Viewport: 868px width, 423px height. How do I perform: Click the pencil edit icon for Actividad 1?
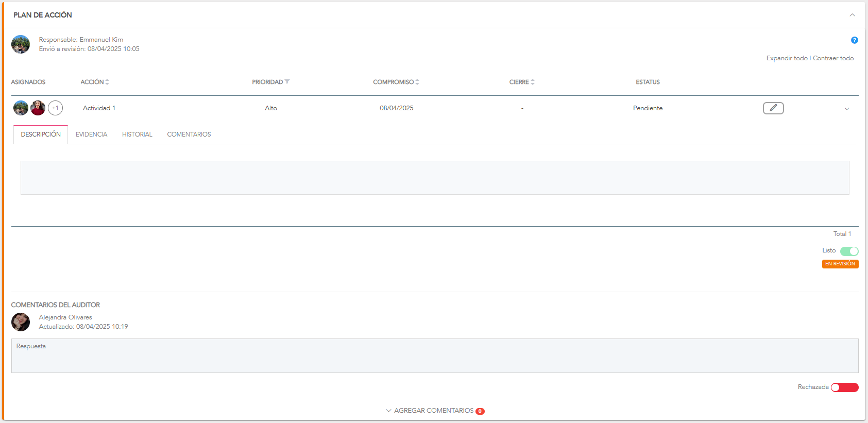tap(773, 108)
